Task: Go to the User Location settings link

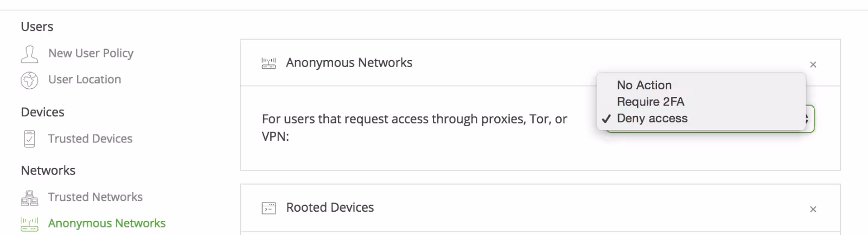Action: (85, 80)
